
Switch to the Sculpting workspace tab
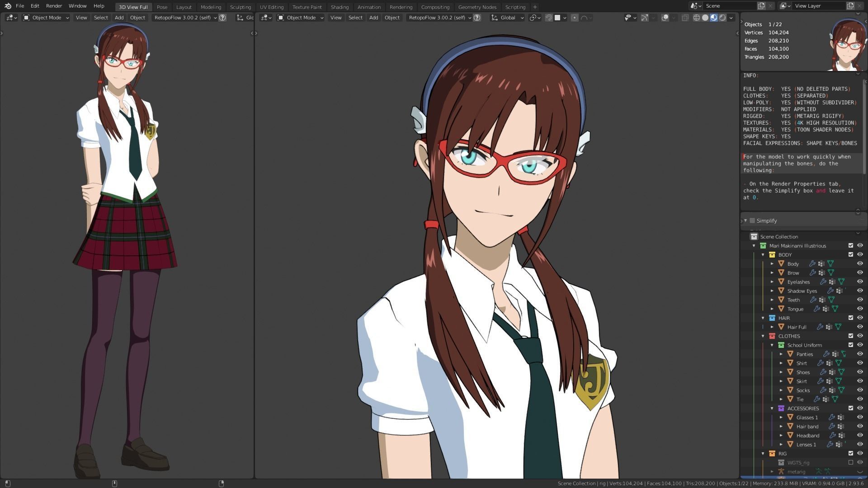[x=240, y=7]
